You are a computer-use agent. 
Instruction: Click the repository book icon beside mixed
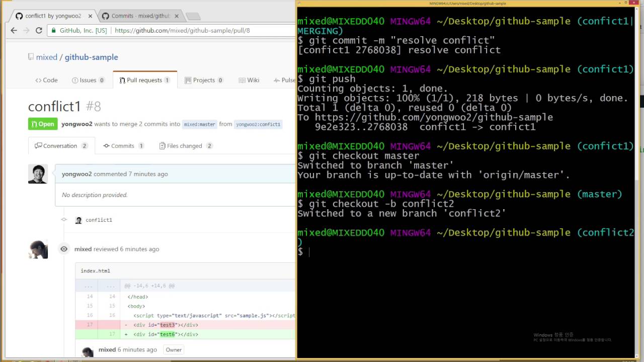point(31,57)
